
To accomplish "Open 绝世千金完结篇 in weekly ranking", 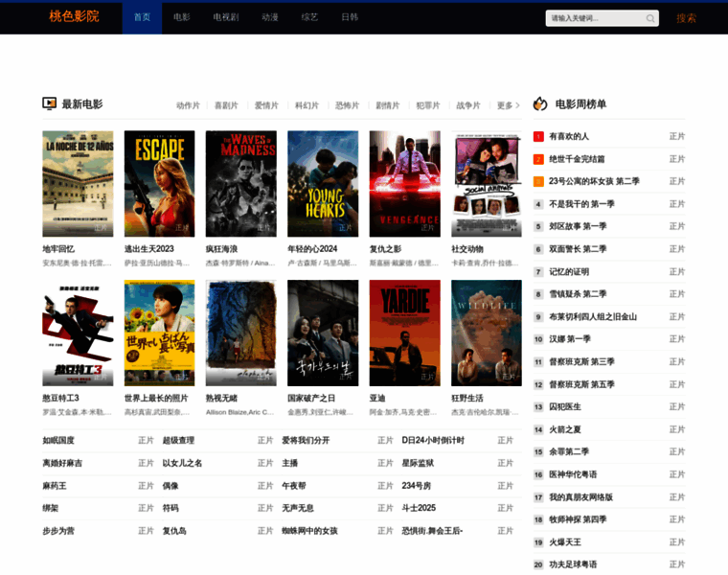I will click(x=577, y=159).
